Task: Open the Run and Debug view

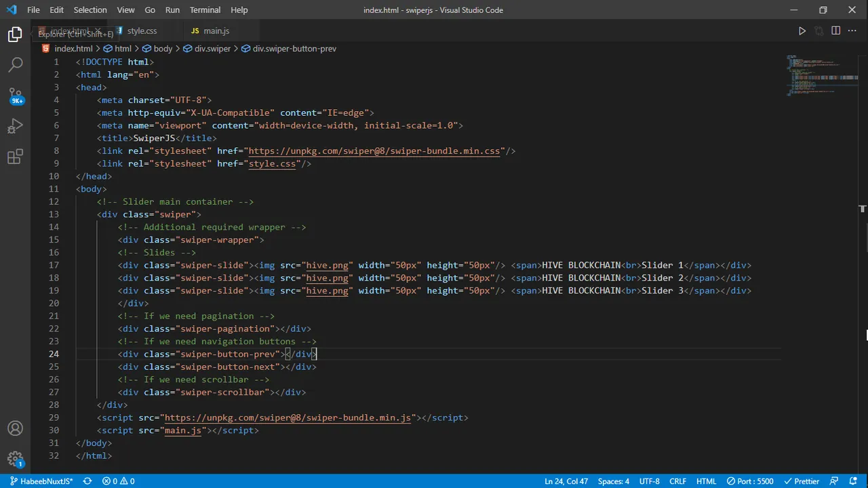Action: (x=15, y=126)
